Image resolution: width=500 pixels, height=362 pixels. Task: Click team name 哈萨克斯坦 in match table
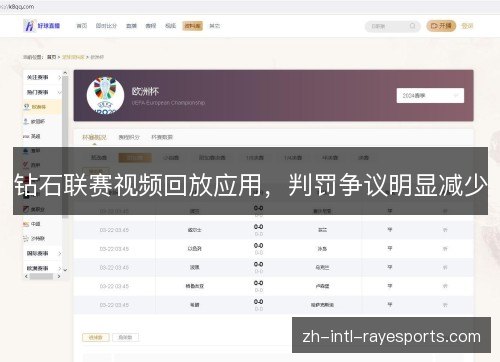click(x=322, y=305)
